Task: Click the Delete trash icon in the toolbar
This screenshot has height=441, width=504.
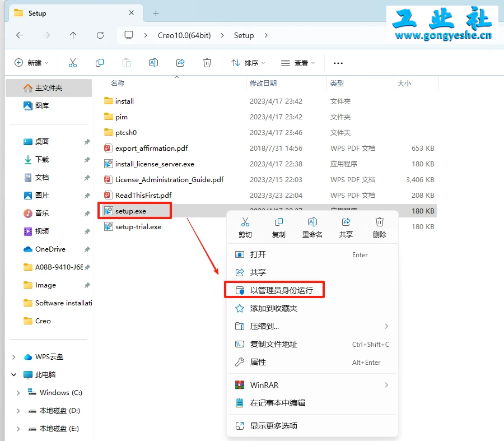Action: click(x=207, y=63)
